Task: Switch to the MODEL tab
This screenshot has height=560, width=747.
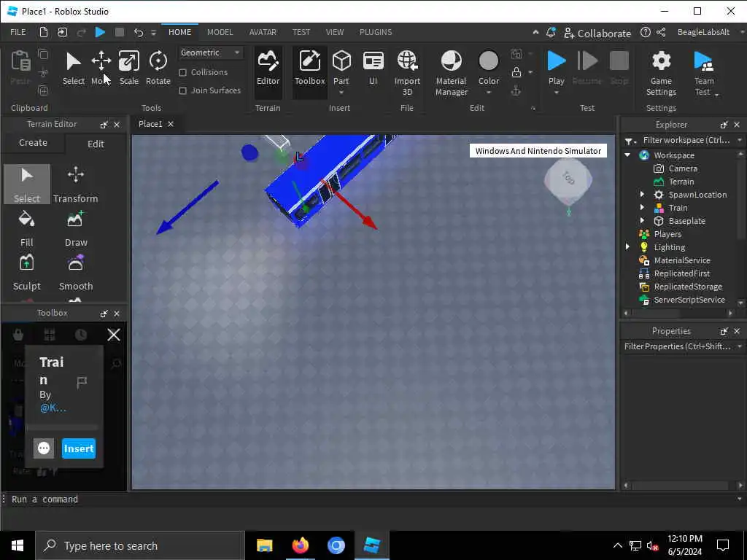Action: click(x=220, y=32)
